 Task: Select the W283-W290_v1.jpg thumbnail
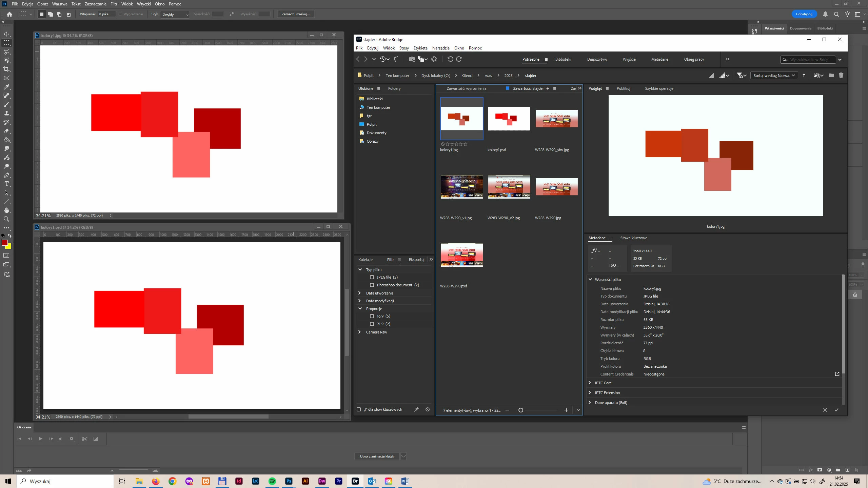pos(461,187)
